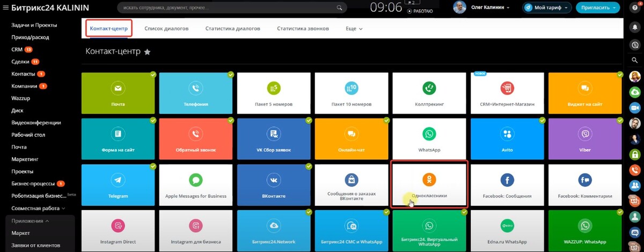Expand Совместная работа in sidebar
The height and width of the screenshot is (252, 644).
[x=39, y=208]
